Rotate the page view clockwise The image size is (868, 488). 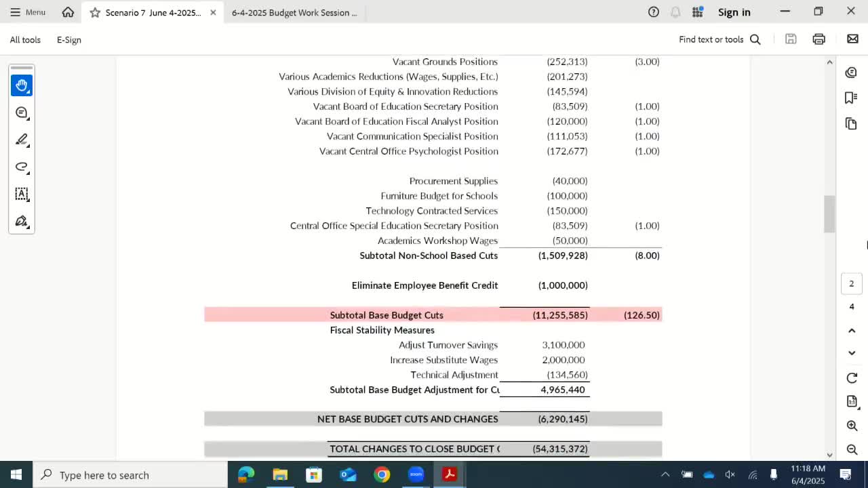852,378
